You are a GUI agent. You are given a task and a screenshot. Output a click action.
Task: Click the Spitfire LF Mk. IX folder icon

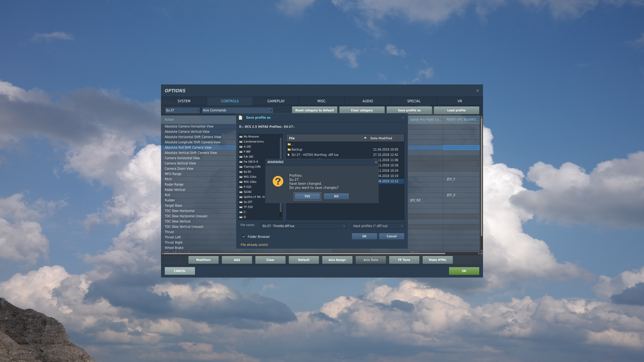[241, 197]
